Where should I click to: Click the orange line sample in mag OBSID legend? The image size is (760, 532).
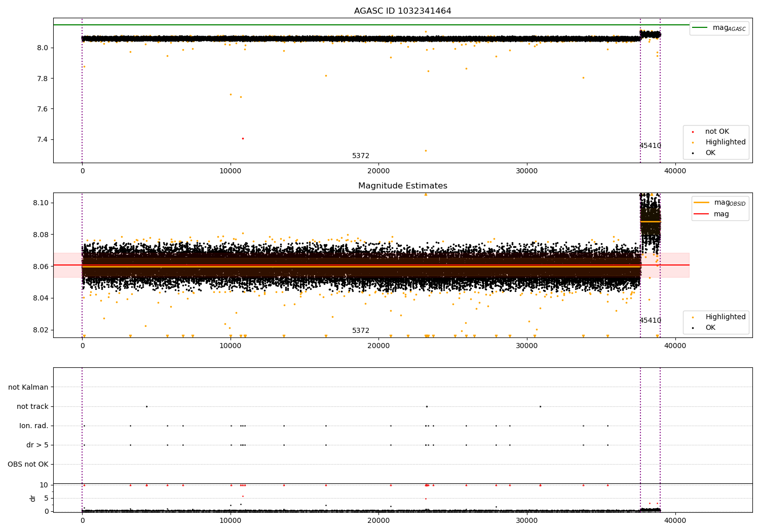tap(702, 203)
